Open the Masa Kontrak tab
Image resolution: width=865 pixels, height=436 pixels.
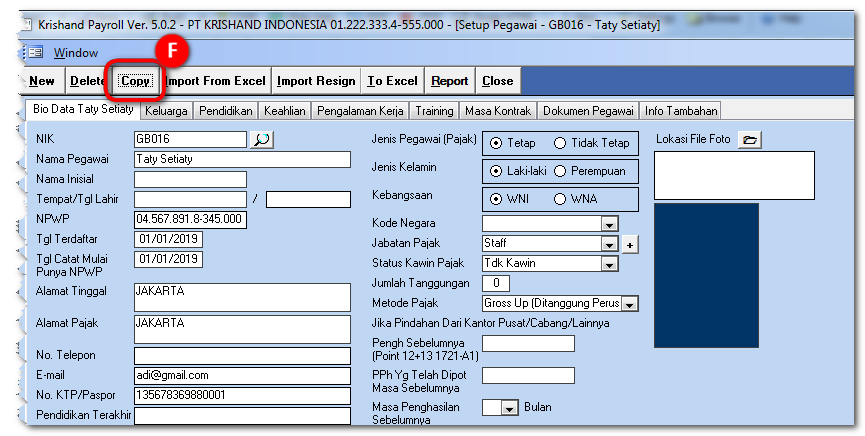498,111
